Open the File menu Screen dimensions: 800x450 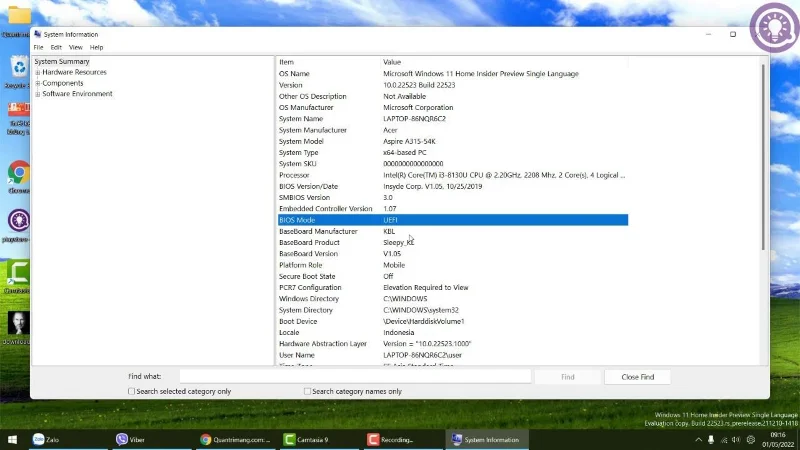(x=38, y=47)
